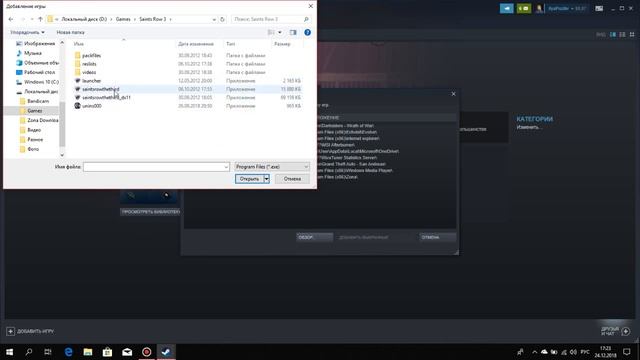The width and height of the screenshot is (640, 360).
Task: Click ДОБАВИТЬ ИГРУ at Steam bottom left
Action: pos(30,331)
